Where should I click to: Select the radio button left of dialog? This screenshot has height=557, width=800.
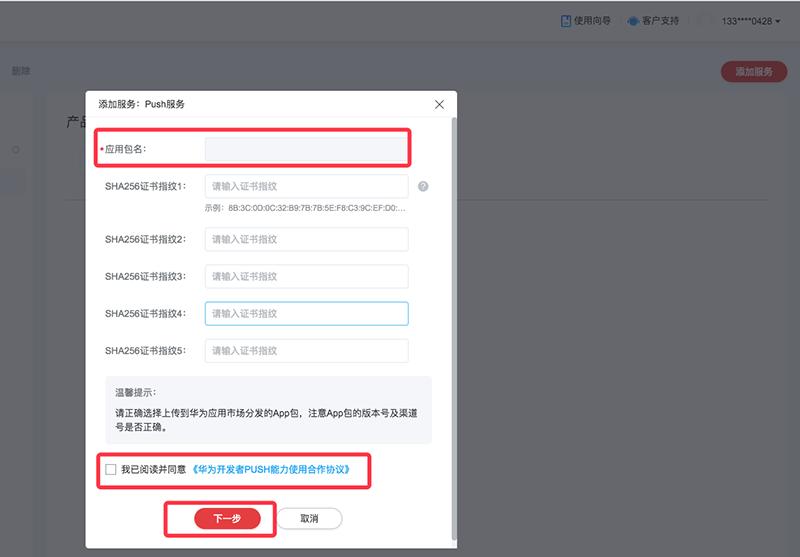point(16,150)
